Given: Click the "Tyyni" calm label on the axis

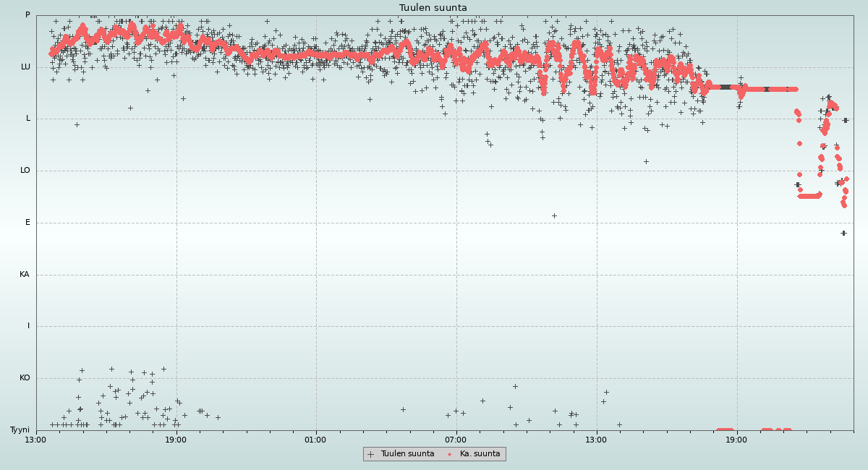Looking at the screenshot, I should click(x=20, y=430).
